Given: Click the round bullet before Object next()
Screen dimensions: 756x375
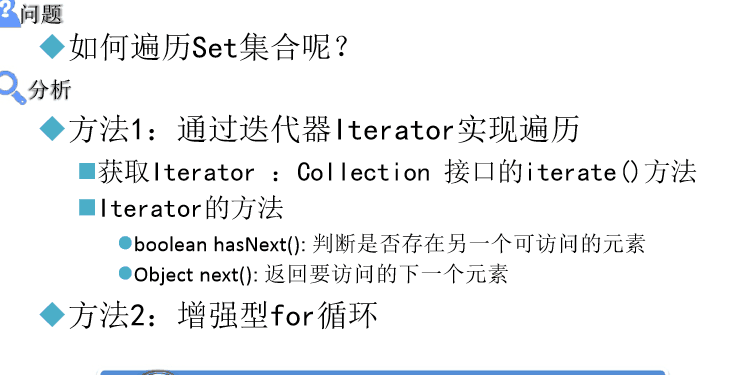Looking at the screenshot, I should point(125,274).
